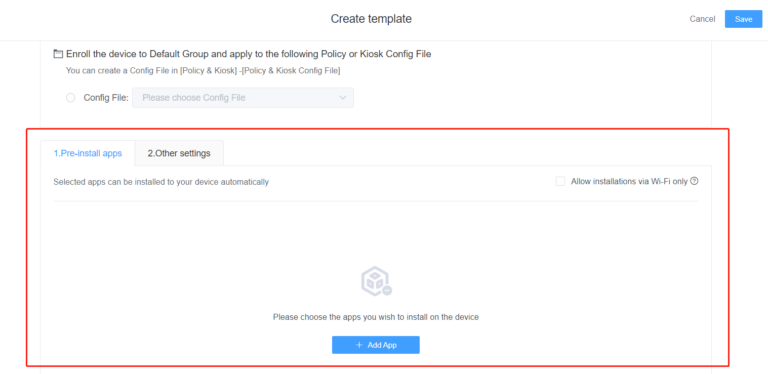The image size is (768, 374).
Task: Enable Allow installations via Wi-Fi only checkbox
Action: click(x=560, y=181)
